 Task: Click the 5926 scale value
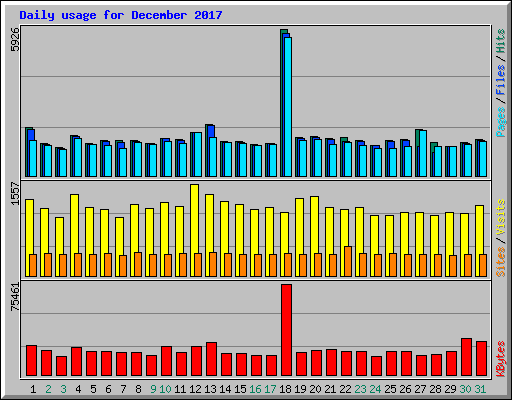15,39
